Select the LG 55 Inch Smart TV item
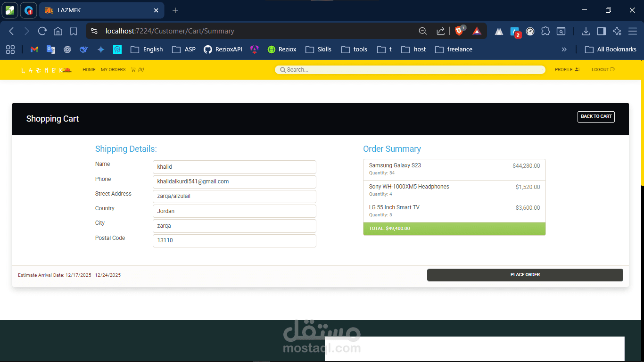 coord(454,211)
